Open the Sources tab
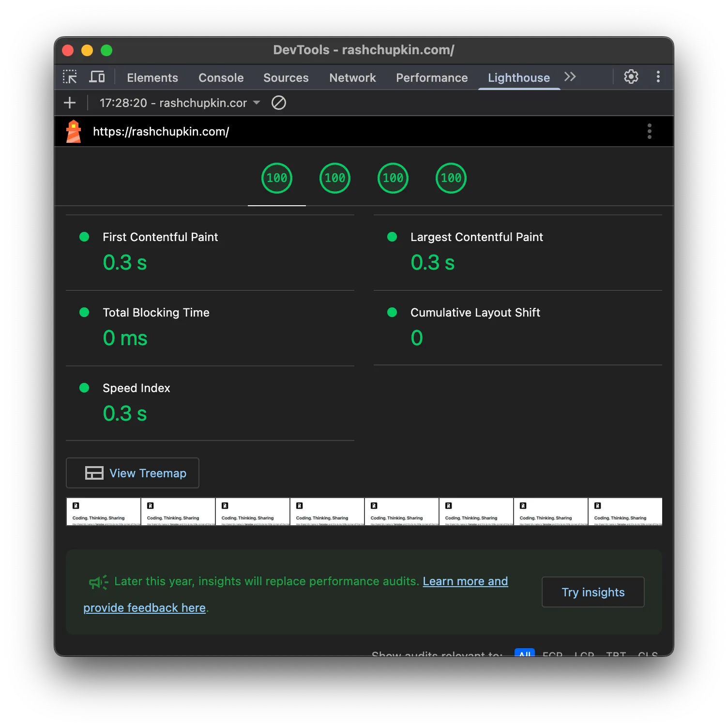 tap(286, 77)
